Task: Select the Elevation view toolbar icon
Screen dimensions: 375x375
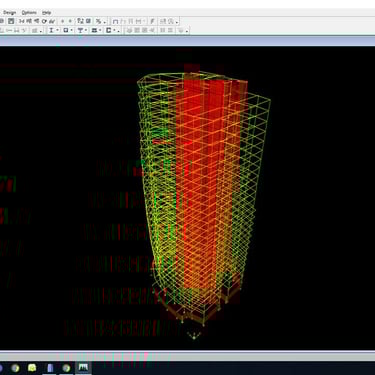Action: [x=36, y=21]
